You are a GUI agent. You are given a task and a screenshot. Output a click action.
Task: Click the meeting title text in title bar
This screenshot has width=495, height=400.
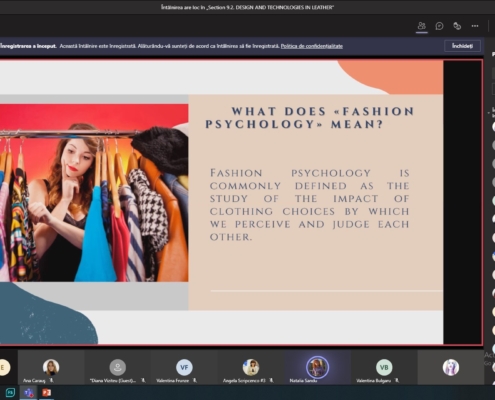coord(247,7)
